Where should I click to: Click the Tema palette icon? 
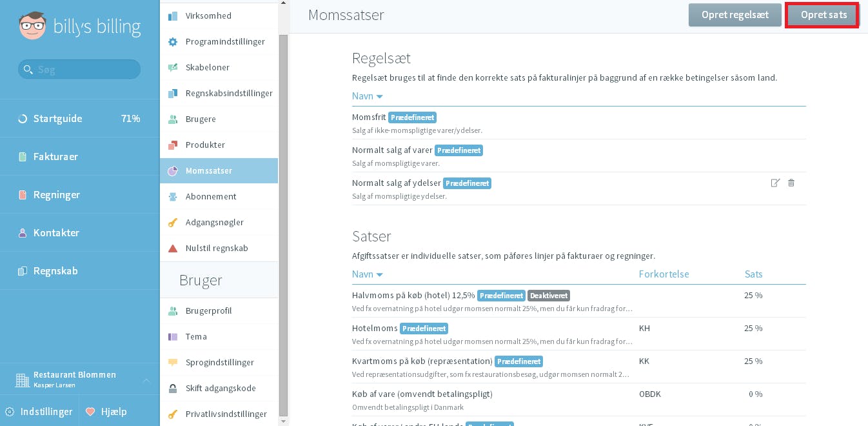point(173,337)
